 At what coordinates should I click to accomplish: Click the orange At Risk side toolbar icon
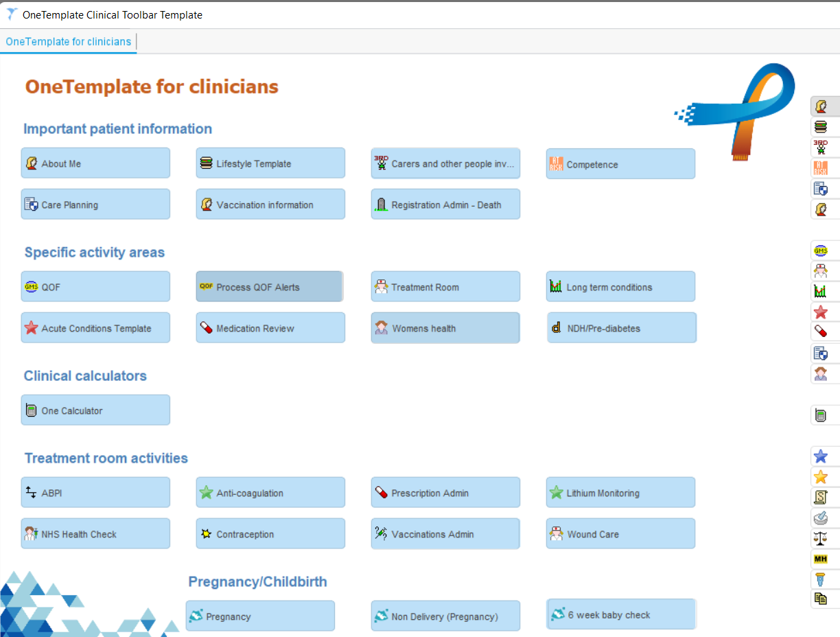tap(820, 167)
